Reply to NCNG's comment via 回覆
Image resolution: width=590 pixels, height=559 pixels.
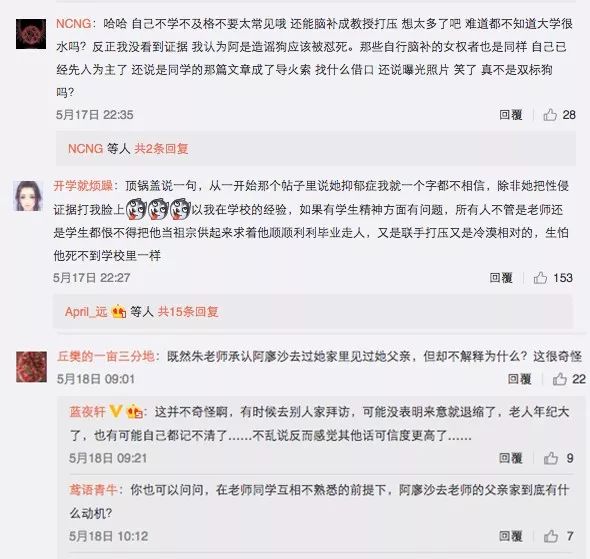(511, 114)
